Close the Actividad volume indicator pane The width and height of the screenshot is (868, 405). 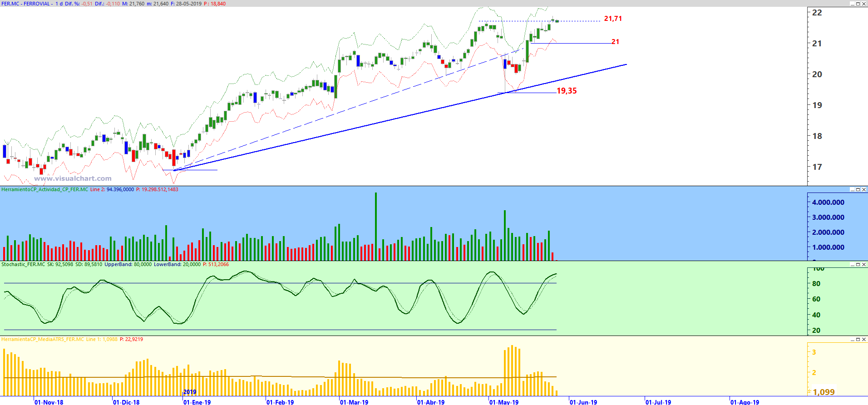[864, 189]
